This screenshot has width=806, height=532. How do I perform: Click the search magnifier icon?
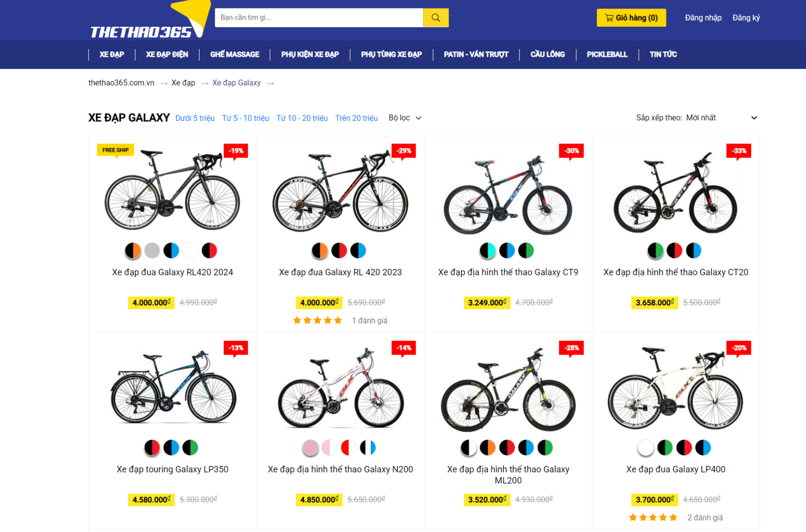[436, 18]
